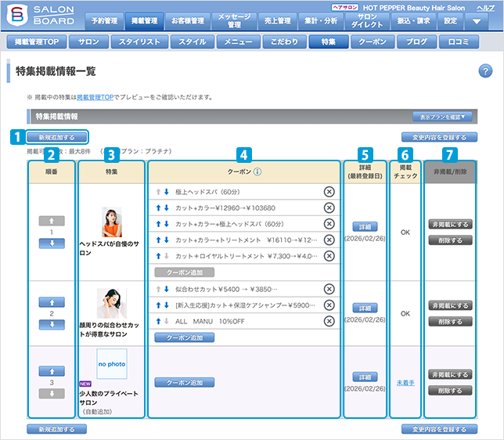Viewport: 504px width, 440px height.
Task: Open the round help question-mark icon
Action: pos(485,71)
